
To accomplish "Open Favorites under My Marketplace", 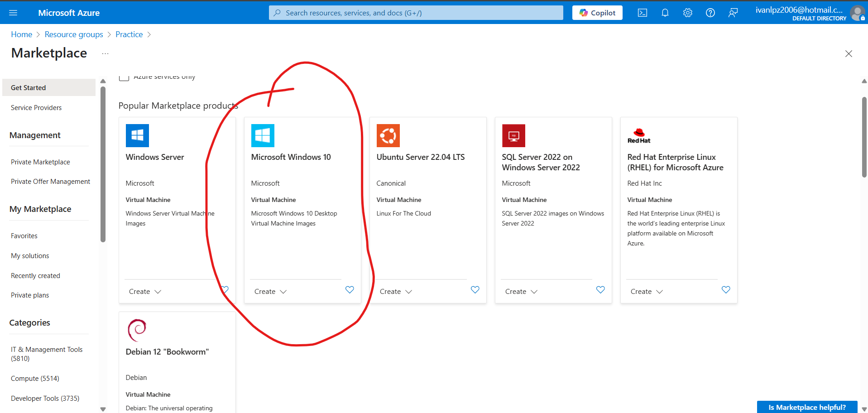I will point(24,236).
